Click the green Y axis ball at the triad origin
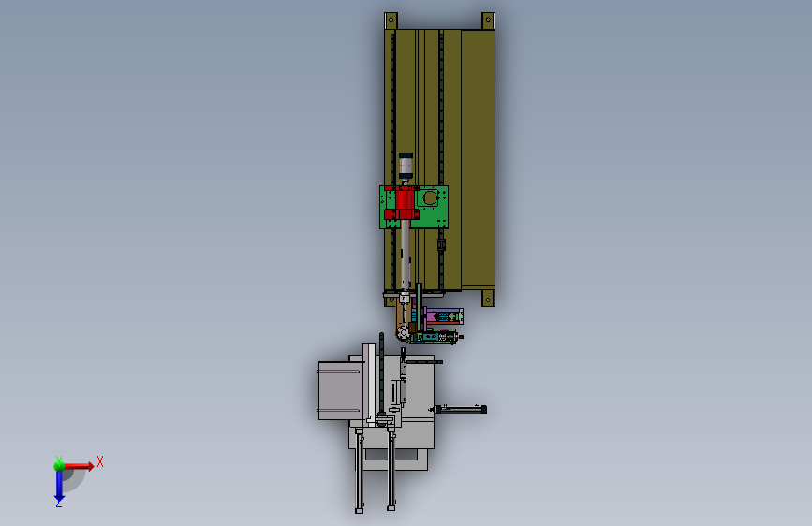This screenshot has height=526, width=812. tap(59, 466)
